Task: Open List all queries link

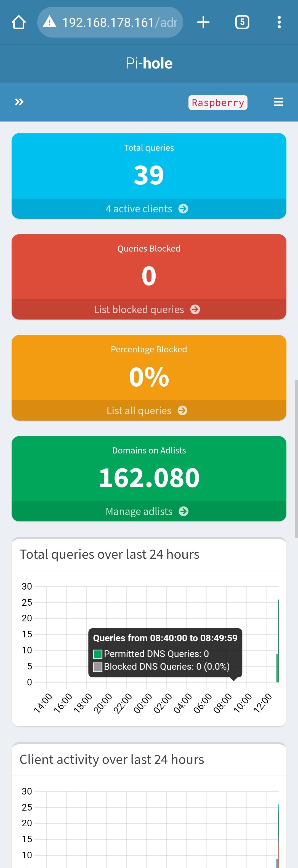Action: [139, 411]
